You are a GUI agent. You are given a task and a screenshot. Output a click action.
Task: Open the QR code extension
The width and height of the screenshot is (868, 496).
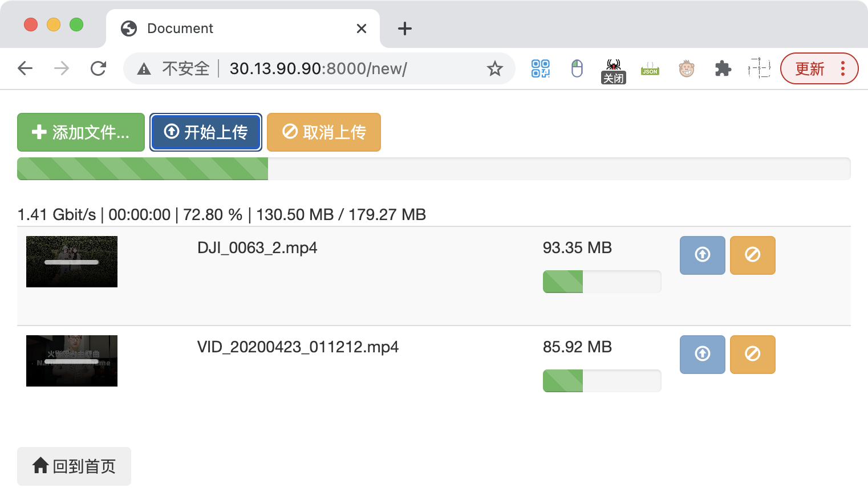[x=540, y=69]
